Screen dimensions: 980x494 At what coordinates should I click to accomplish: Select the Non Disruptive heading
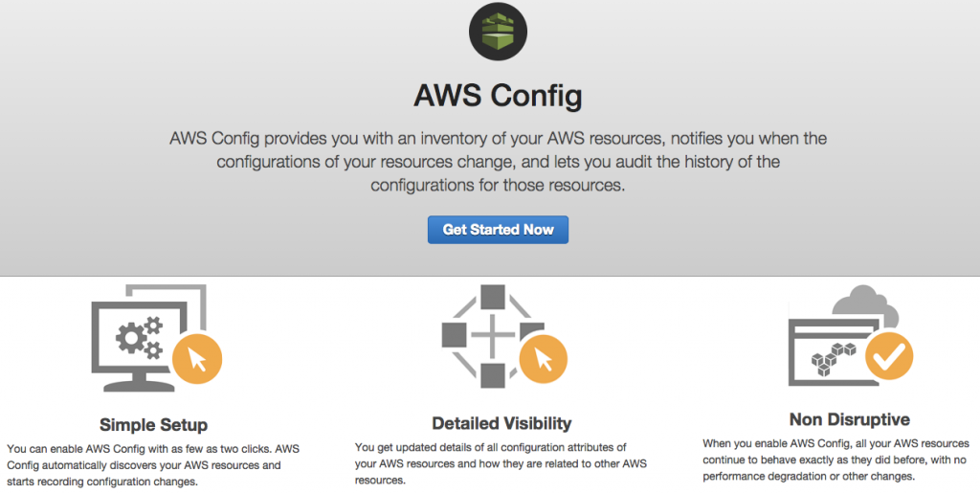click(x=850, y=419)
